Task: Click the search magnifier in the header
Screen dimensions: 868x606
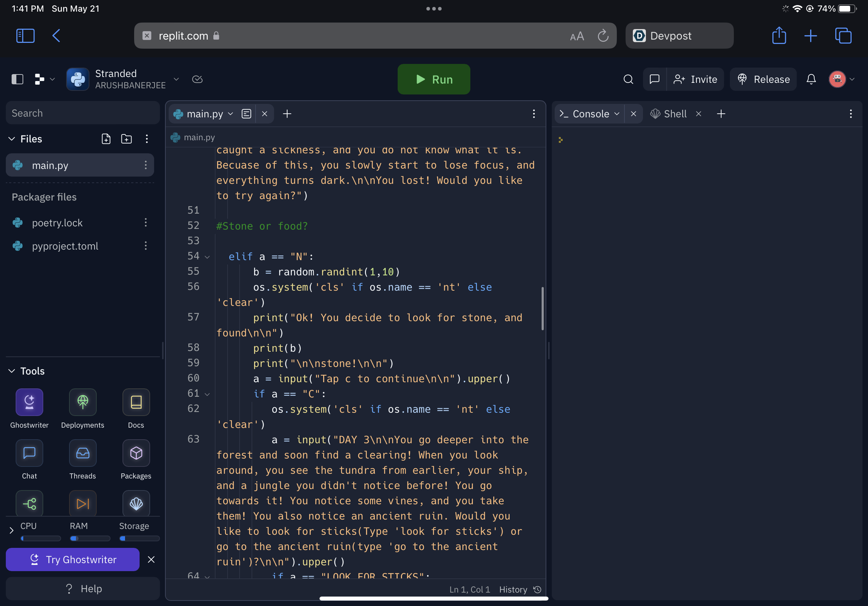Action: [628, 79]
